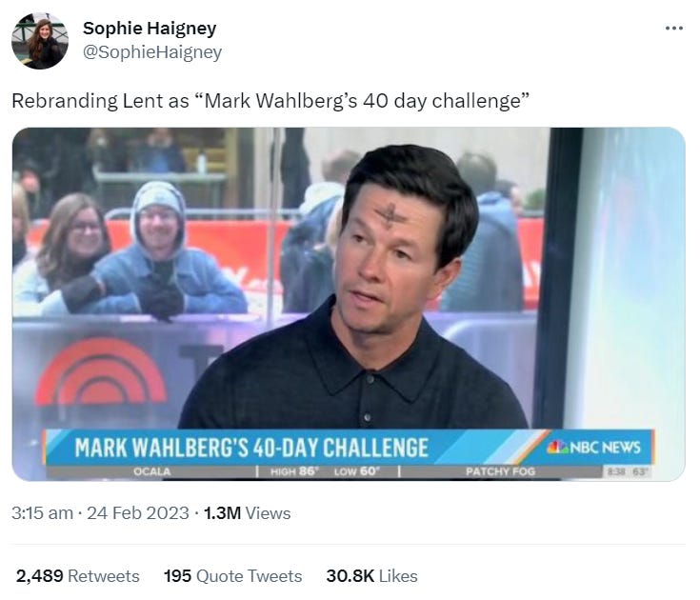Click the Mark Wahlberg's 40-Day Challenge banner
The height and width of the screenshot is (600, 700).
pyautogui.click(x=251, y=448)
